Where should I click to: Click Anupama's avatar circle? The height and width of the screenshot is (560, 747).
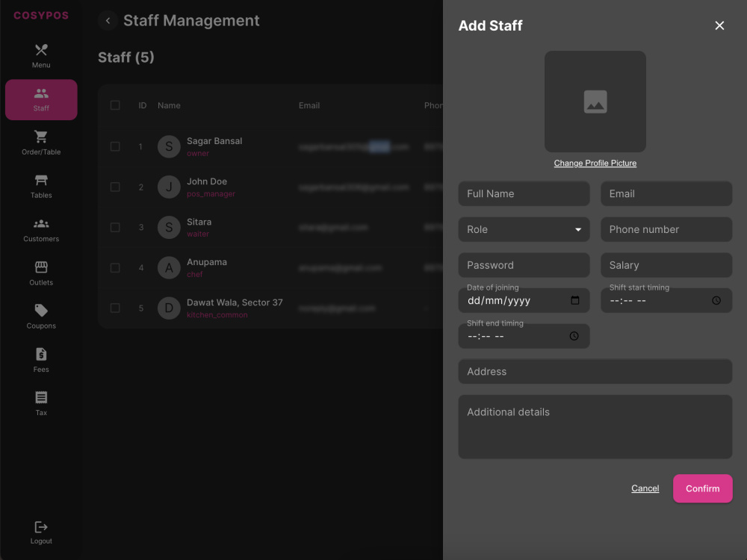pyautogui.click(x=169, y=268)
